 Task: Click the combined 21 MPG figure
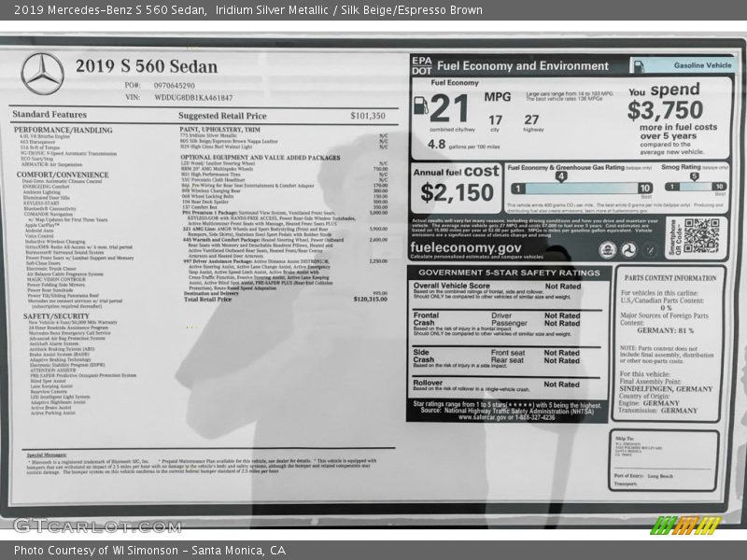(x=449, y=108)
